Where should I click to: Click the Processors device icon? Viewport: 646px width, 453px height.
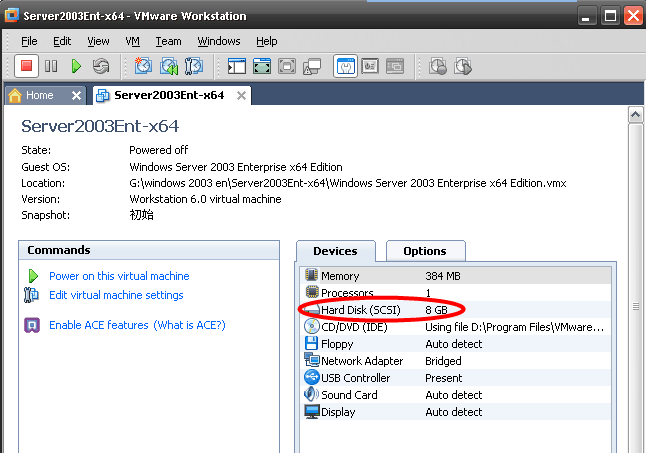[x=312, y=292]
